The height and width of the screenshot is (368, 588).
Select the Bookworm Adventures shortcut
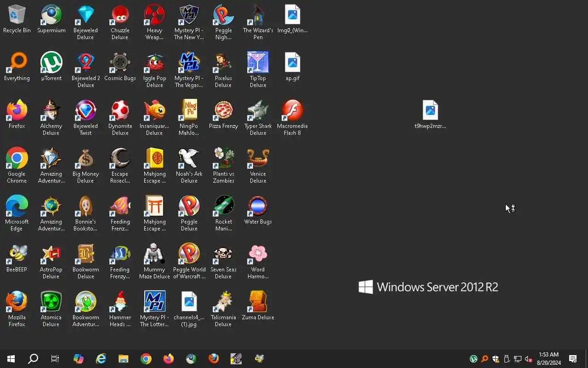click(x=85, y=310)
